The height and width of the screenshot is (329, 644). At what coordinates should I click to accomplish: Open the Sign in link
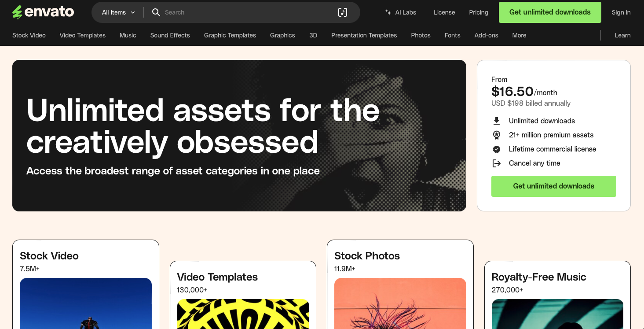pyautogui.click(x=621, y=12)
